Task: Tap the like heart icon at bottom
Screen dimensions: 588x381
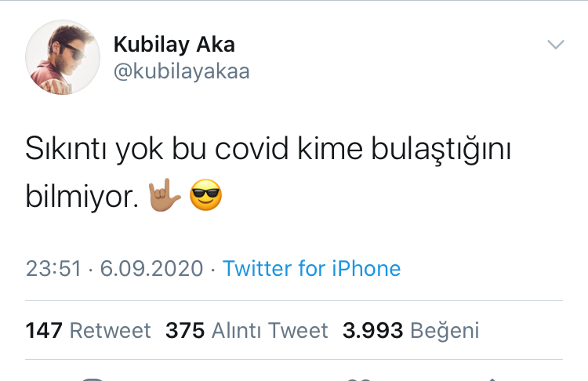Action: click(x=359, y=379)
